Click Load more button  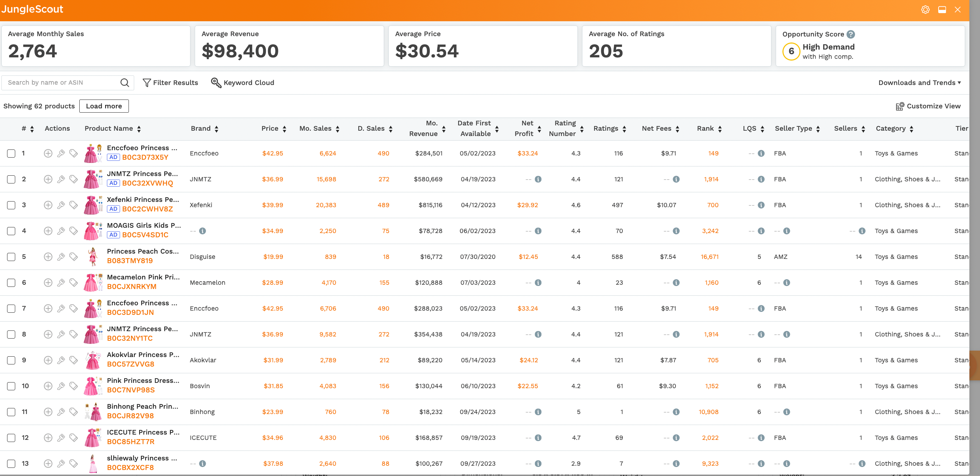coord(104,106)
